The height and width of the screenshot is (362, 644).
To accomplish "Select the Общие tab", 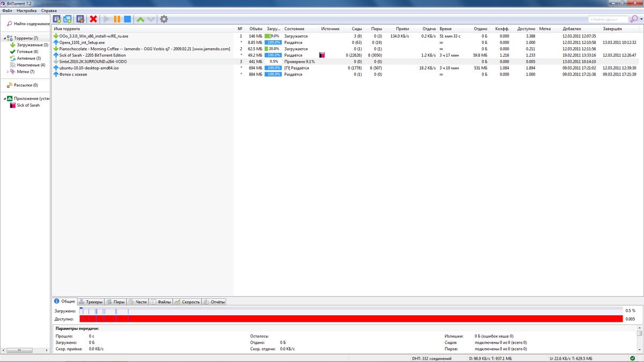I will (x=64, y=301).
